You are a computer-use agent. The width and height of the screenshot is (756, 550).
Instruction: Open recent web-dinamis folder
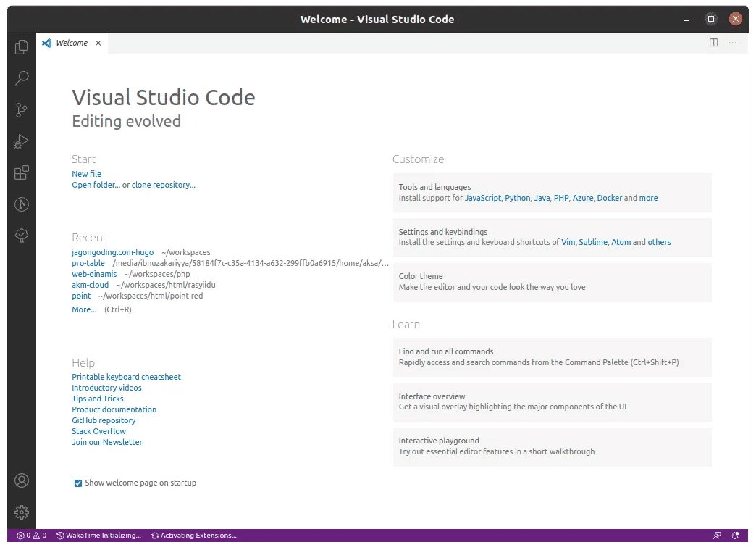[94, 274]
